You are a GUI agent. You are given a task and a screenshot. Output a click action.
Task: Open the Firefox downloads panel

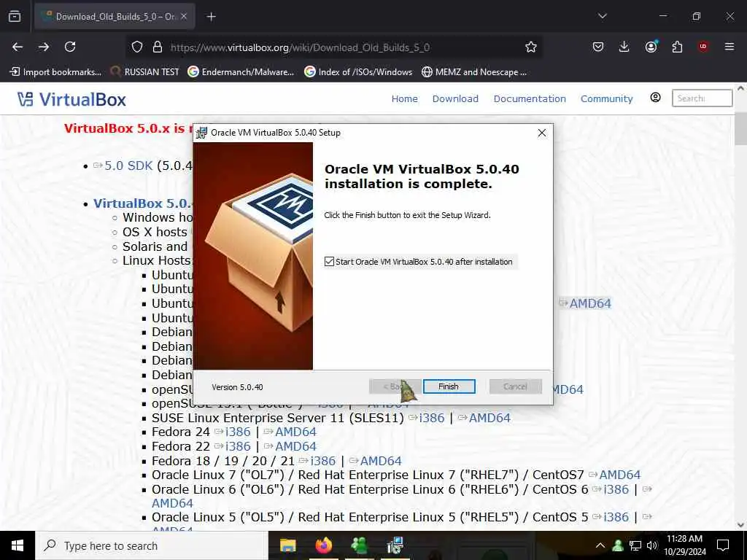coord(624,47)
